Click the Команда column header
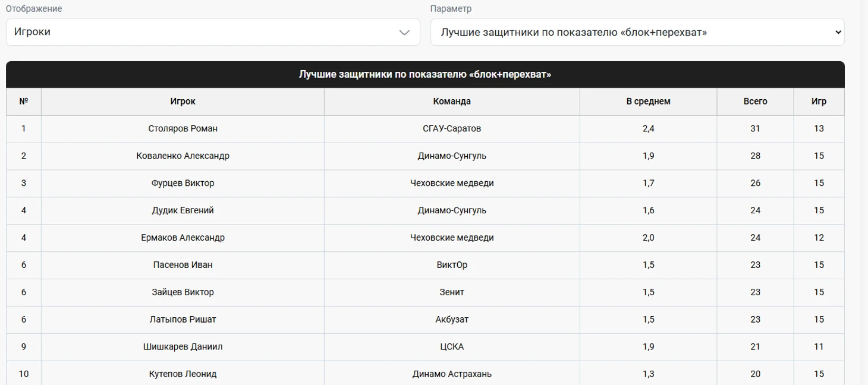Image resolution: width=868 pixels, height=385 pixels. tap(452, 102)
